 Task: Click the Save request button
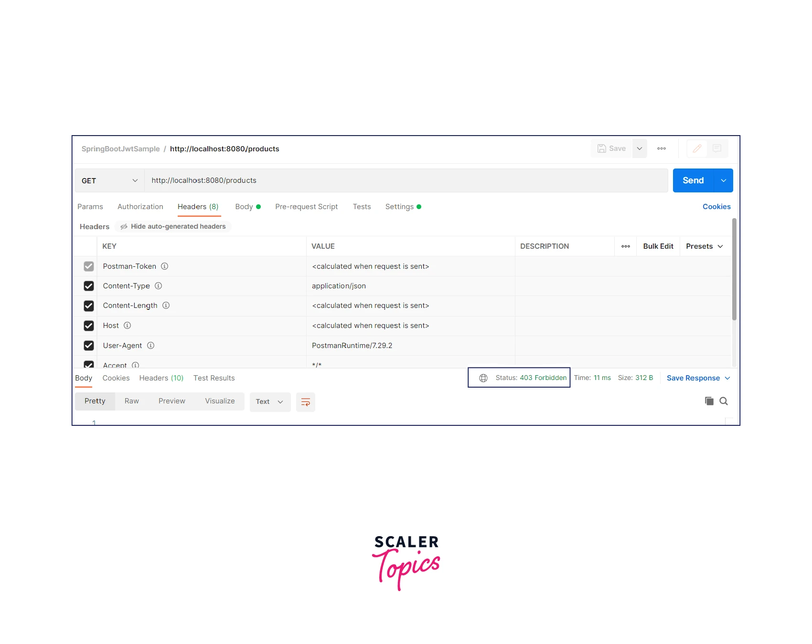point(611,148)
